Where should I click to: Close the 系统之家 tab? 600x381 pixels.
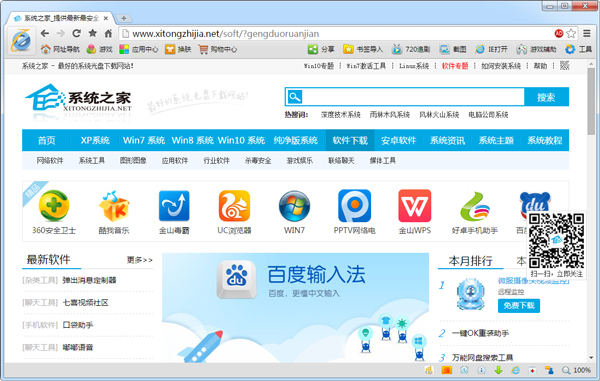106,18
